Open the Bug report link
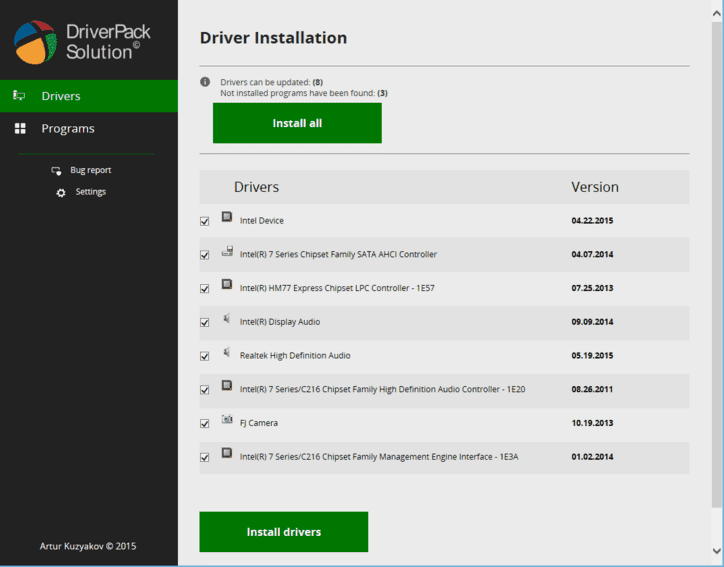This screenshot has width=724, height=567. pos(90,170)
